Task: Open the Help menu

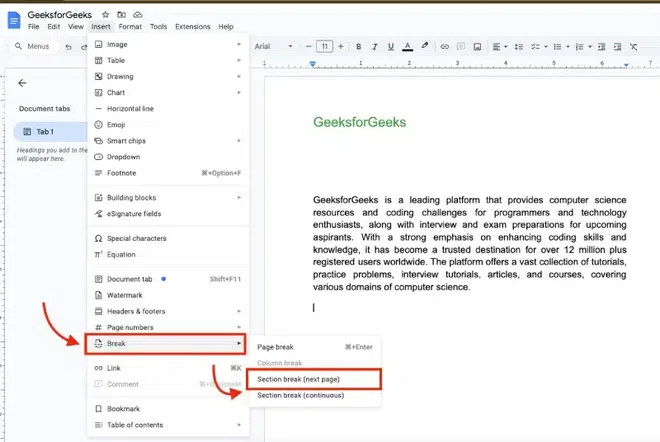Action: (x=226, y=27)
